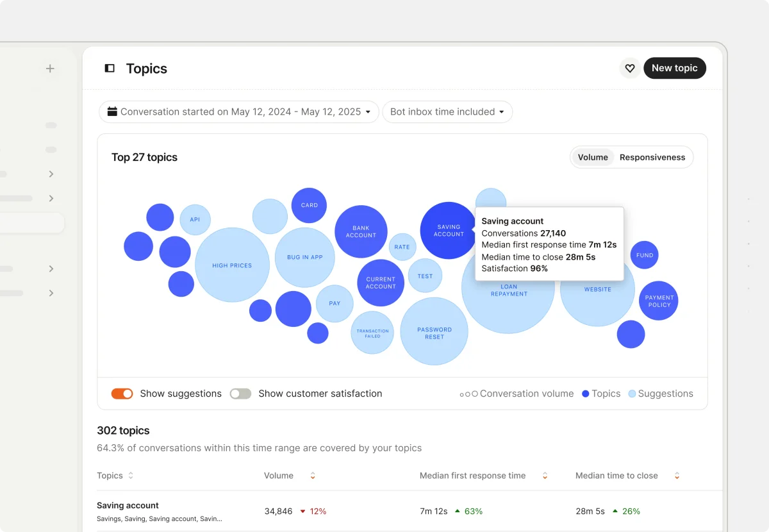Open the Bot inbox time included dropdown
This screenshot has width=769, height=532.
447,112
